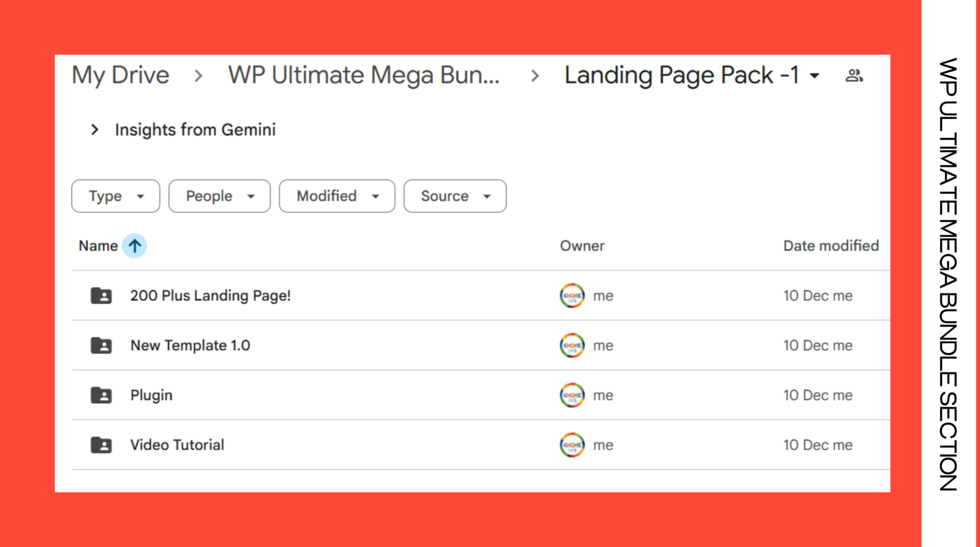Click owner avatar in the Video Tutorial row
Image resolution: width=980 pixels, height=547 pixels.
coord(572,445)
